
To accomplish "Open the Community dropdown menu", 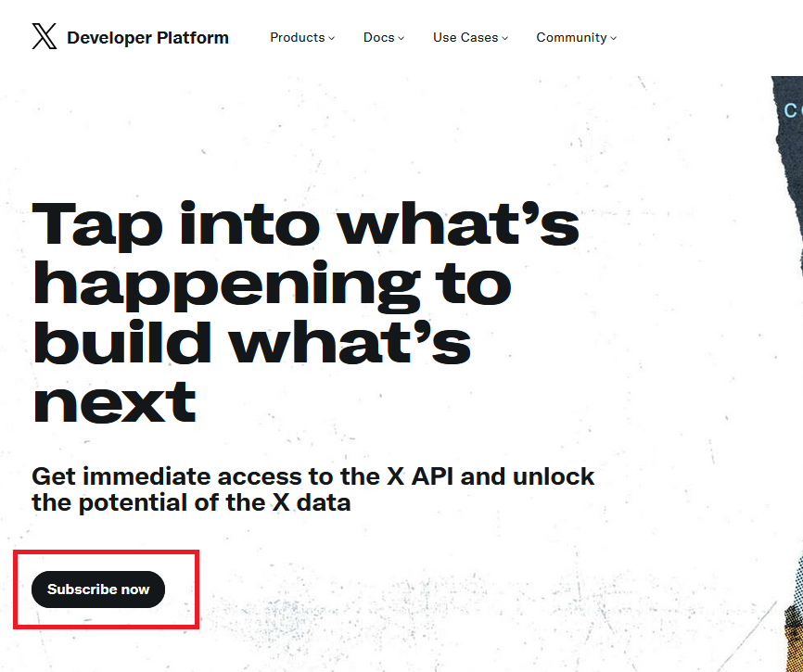I will 576,37.
